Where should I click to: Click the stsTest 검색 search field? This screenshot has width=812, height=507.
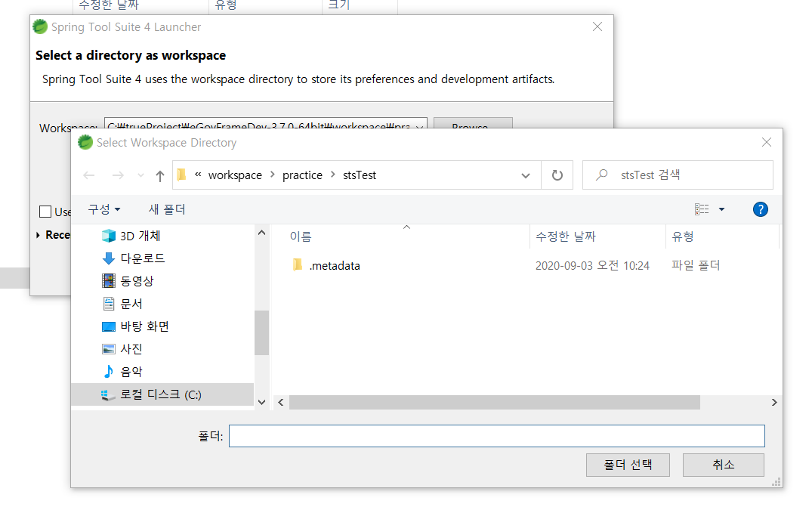tap(678, 175)
